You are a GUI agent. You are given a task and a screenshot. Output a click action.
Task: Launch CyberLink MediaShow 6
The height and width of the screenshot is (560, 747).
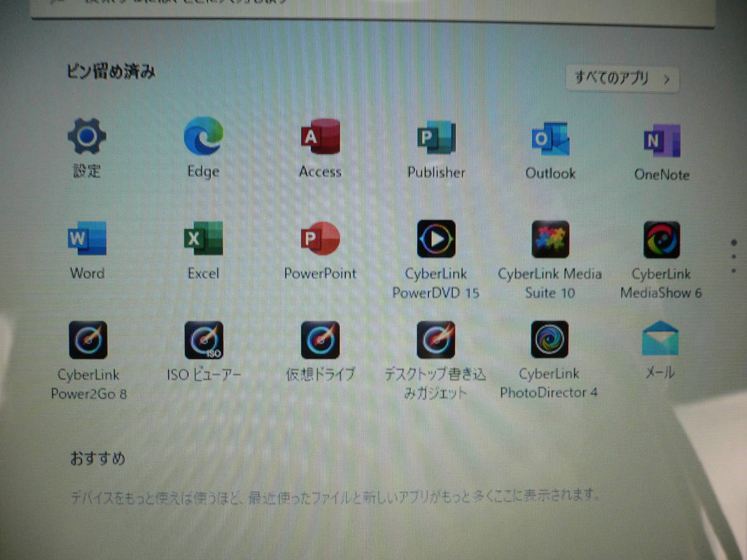(661, 240)
